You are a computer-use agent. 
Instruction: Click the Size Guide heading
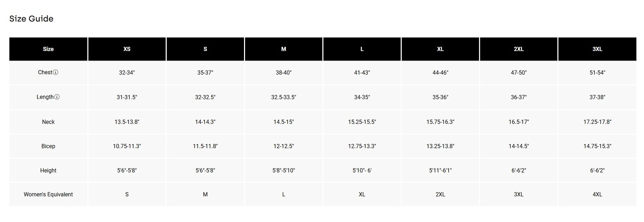click(31, 19)
